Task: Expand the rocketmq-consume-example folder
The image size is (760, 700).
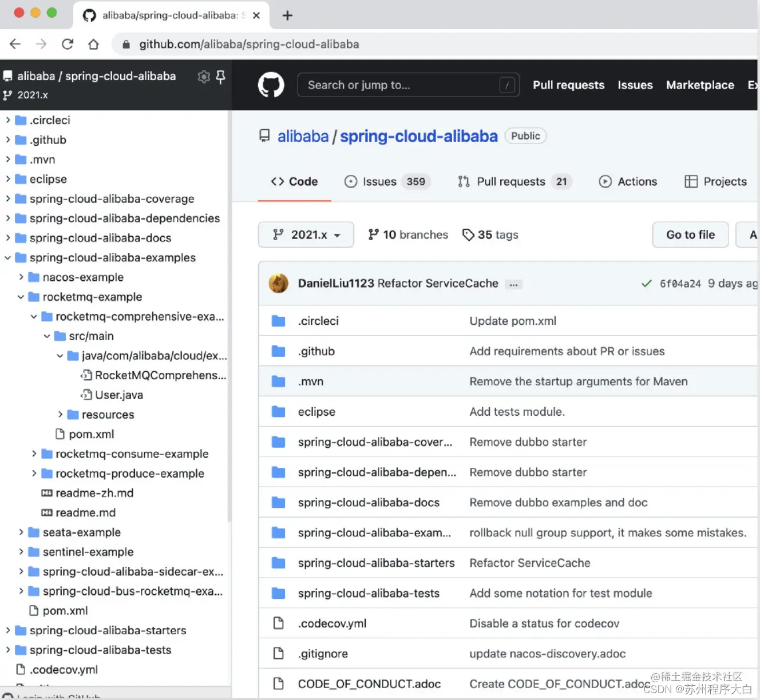Action: (34, 454)
